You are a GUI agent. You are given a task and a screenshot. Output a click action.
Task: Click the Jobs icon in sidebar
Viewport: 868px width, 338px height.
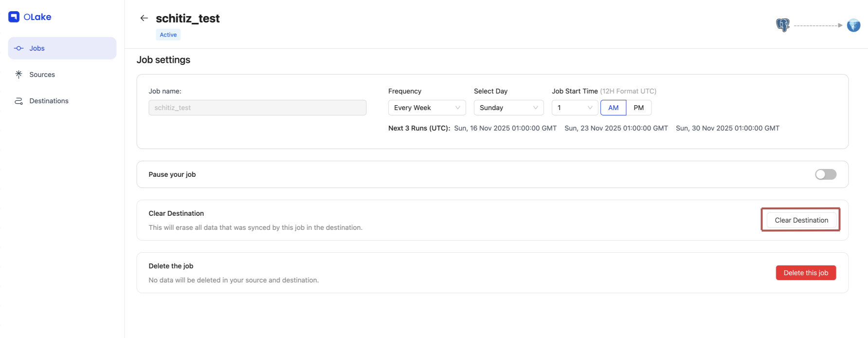pos(19,48)
